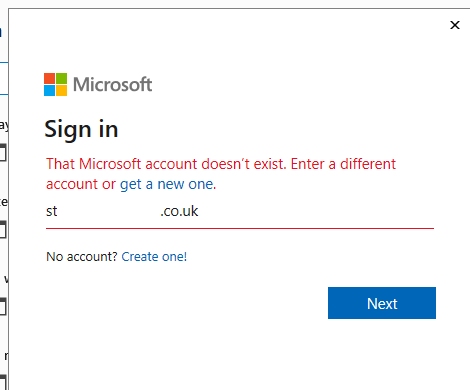Click the blue Next button

coord(382,303)
